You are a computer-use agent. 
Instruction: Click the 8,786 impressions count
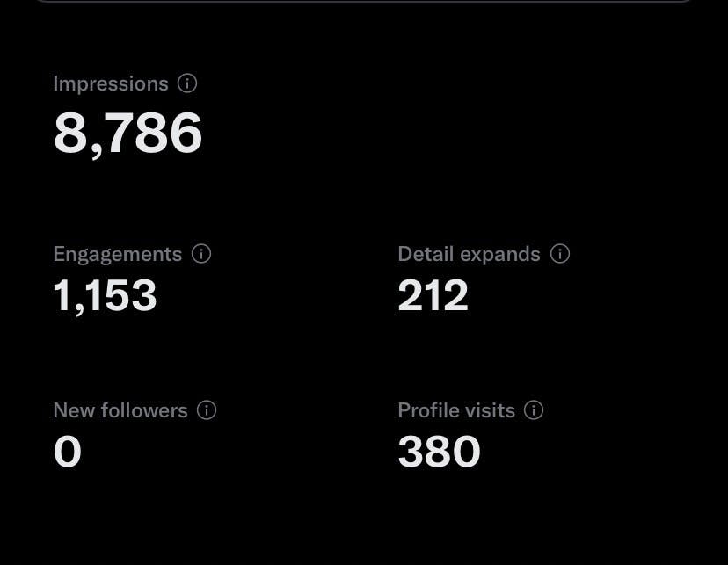coord(127,134)
